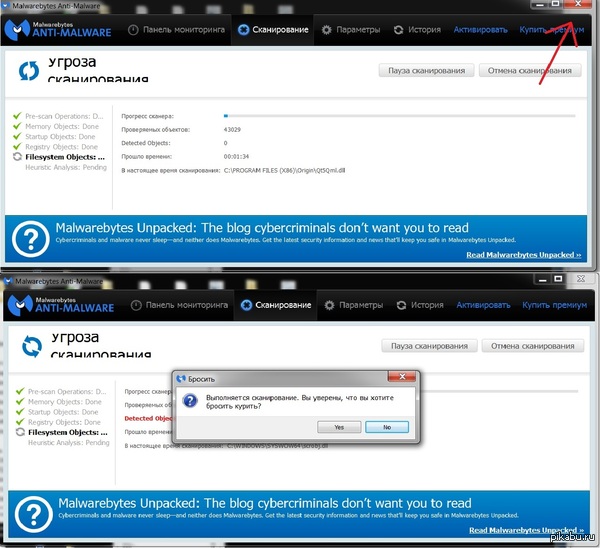Click the Memory Objects checkmark in the upper window
600x548 pixels.
[x=17, y=127]
